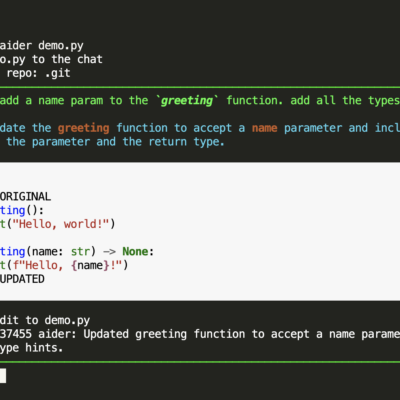This screenshot has width=400, height=400.
Task: Click the 'aider demo.py' command text
Action: (42, 46)
